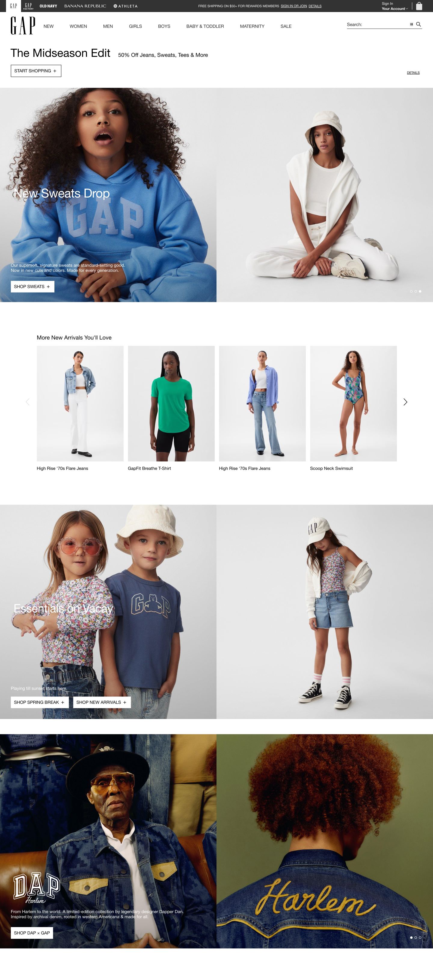Screen dimensions: 433x980
Task: Expand the Shop Sweats button
Action: pyautogui.click(x=32, y=287)
